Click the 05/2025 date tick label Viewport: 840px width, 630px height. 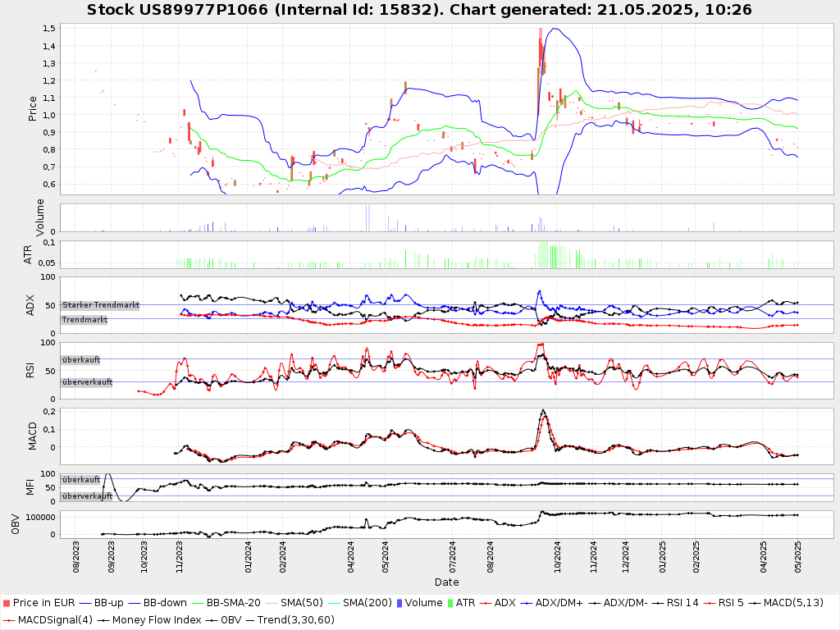coord(797,557)
